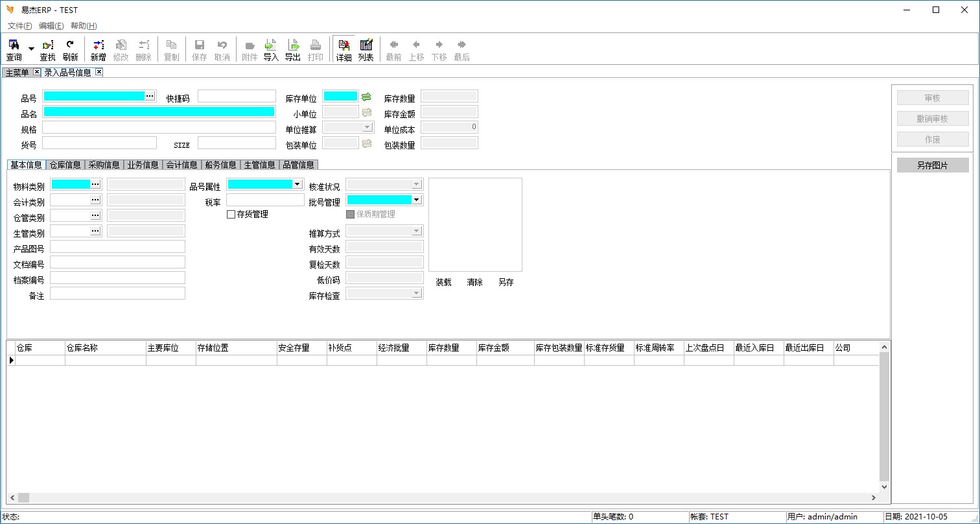
Task: Click the 另存图片 button
Action: (932, 165)
